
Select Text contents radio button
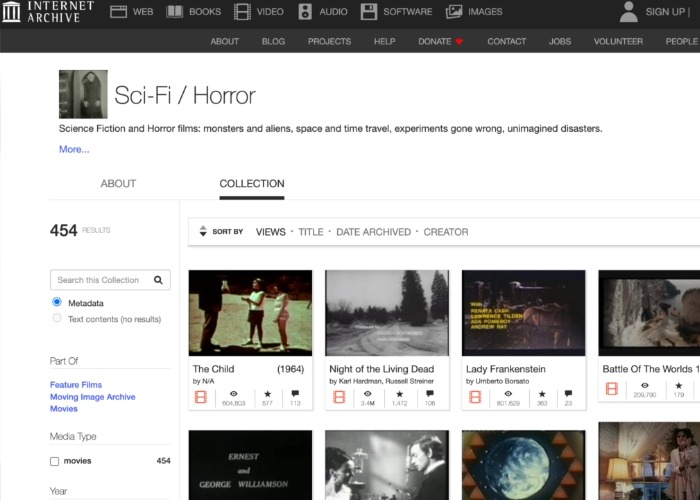(x=57, y=318)
